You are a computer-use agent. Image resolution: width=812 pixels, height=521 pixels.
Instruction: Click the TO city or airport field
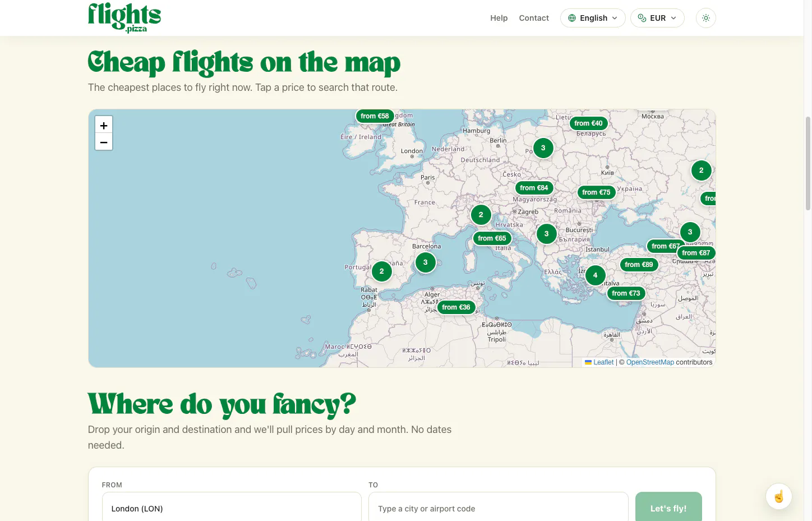(498, 509)
